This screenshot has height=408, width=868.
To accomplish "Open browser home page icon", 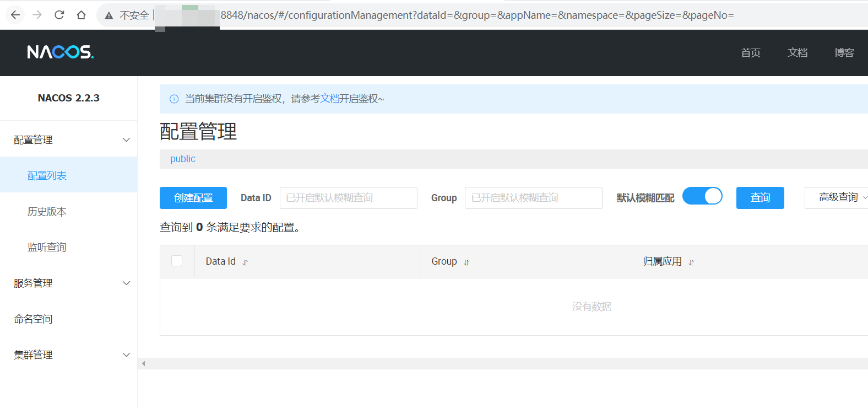I will (x=82, y=15).
